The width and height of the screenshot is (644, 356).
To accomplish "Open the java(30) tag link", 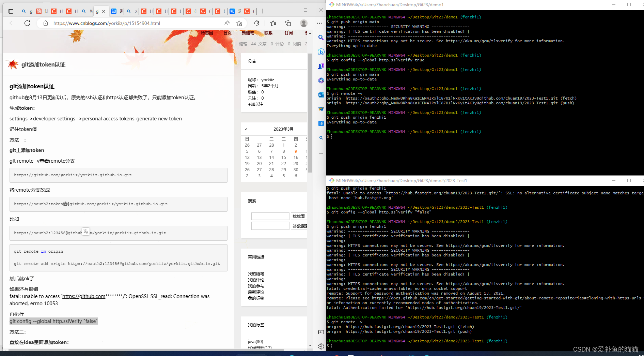I will click(x=255, y=341).
